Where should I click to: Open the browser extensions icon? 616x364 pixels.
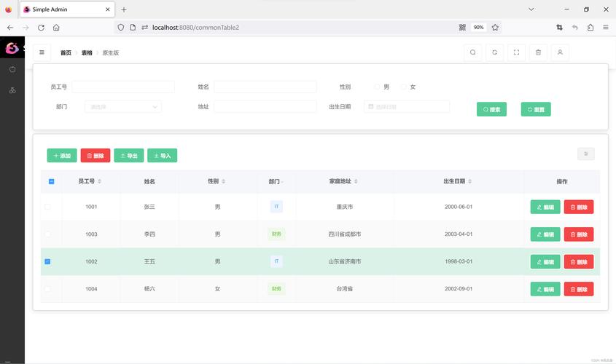pos(590,28)
